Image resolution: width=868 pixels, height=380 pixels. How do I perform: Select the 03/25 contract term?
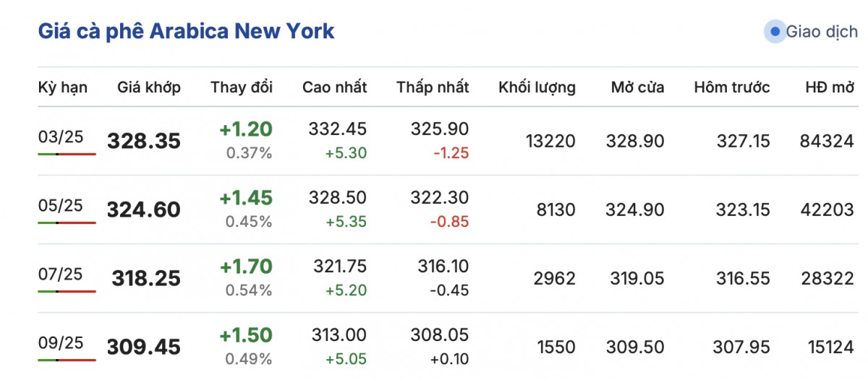pyautogui.click(x=61, y=136)
